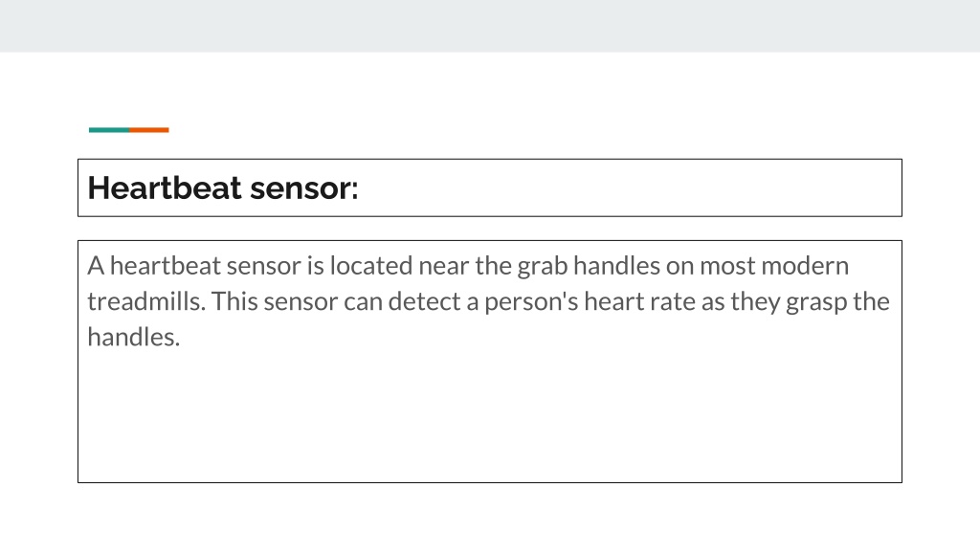The width and height of the screenshot is (980, 551).
Task: Click the word 'detect' in second line
Action: 424,301
